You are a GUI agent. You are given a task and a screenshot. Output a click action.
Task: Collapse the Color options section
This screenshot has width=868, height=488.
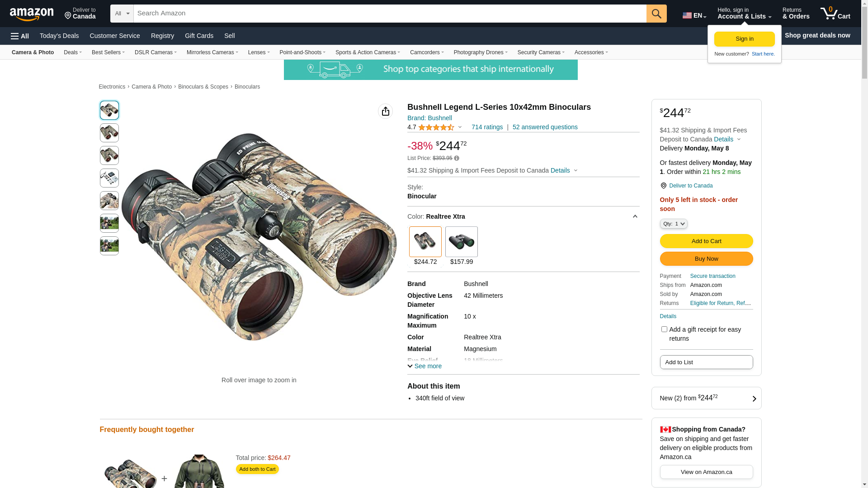coord(635,216)
